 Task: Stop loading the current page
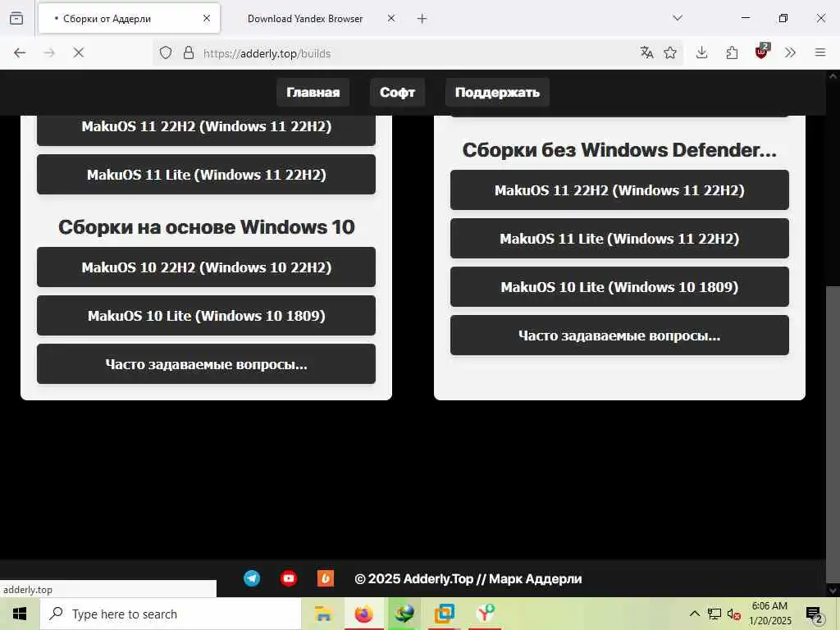tap(78, 52)
